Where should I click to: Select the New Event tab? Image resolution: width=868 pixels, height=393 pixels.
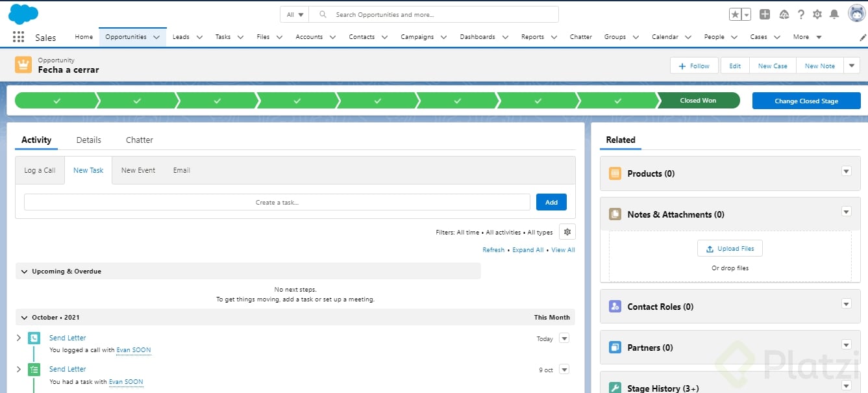138,170
